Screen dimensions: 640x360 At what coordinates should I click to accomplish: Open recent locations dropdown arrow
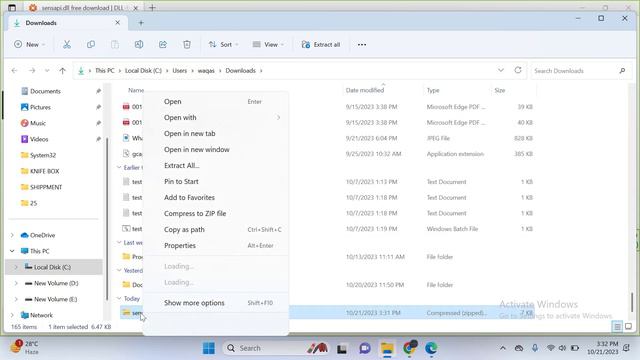47,71
